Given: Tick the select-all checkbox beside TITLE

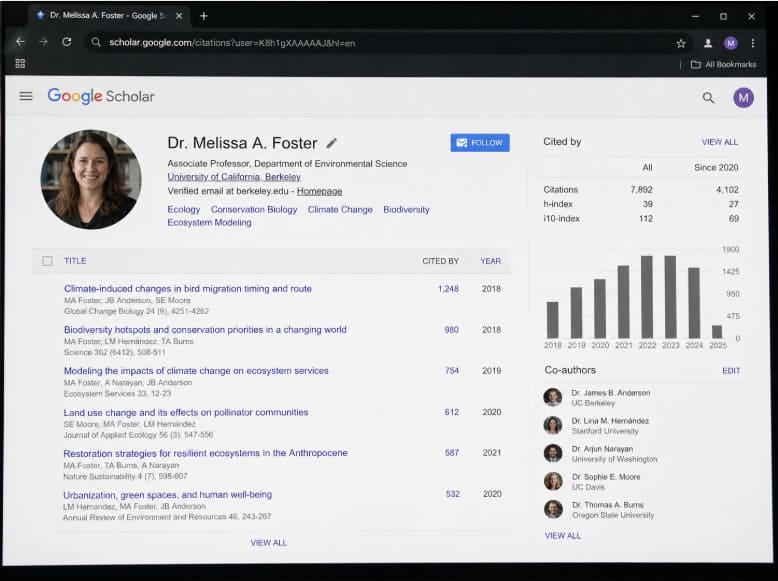Looking at the screenshot, I should tap(47, 261).
